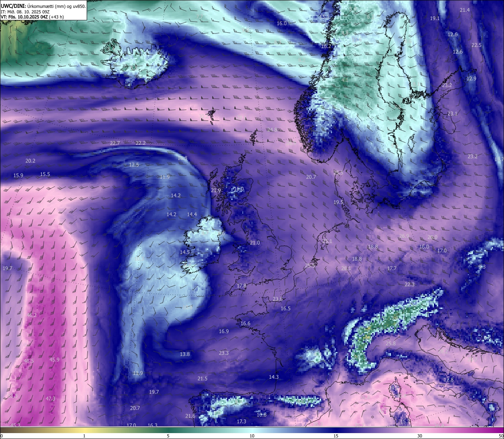
Task: Click the map value 21.4 in the top corner
Action: [x=465, y=10]
